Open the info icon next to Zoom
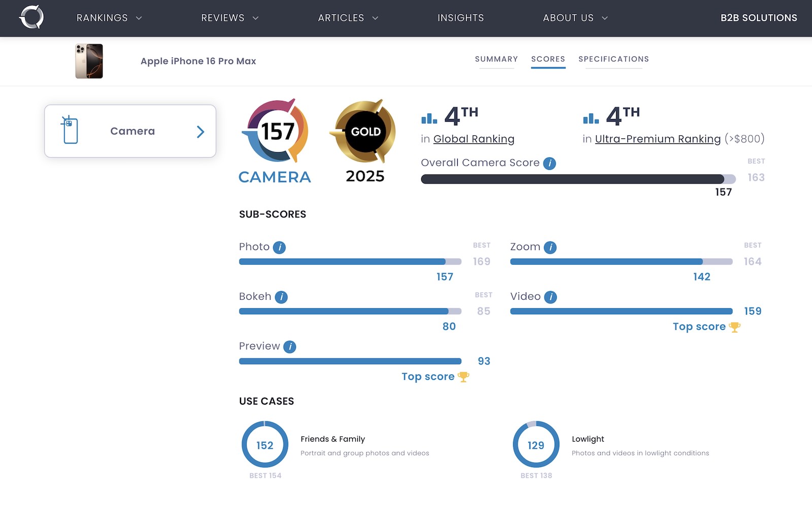This screenshot has width=812, height=505. tap(550, 247)
